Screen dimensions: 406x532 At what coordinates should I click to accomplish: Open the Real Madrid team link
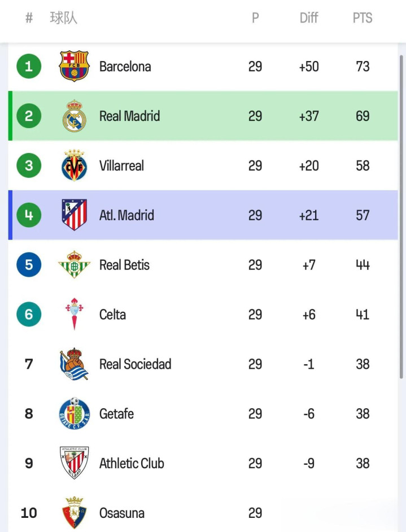pyautogui.click(x=129, y=116)
